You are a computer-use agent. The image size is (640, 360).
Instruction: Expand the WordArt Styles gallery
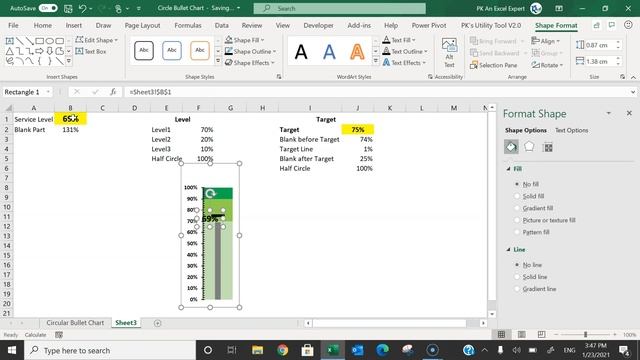[376, 61]
